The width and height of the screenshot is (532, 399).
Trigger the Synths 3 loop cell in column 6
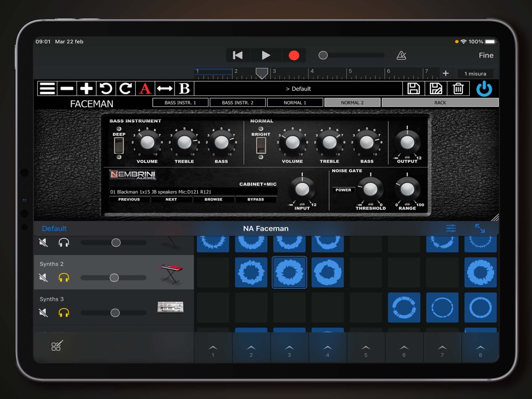click(x=404, y=307)
